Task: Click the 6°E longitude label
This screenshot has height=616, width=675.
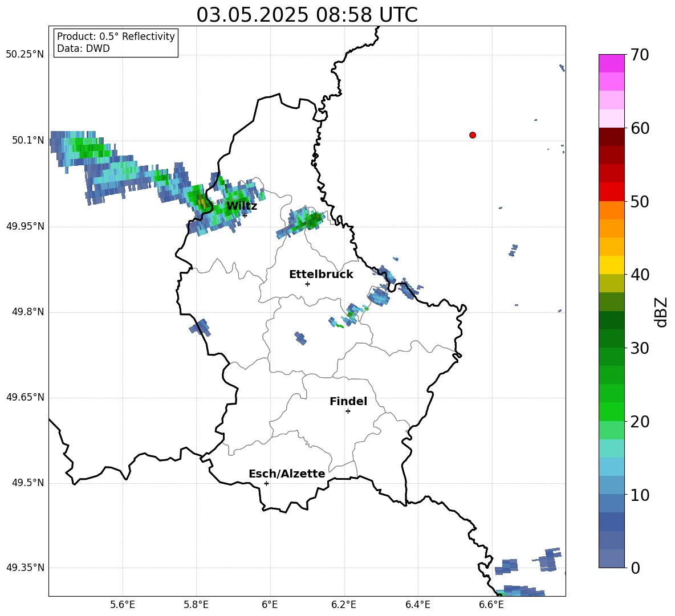Action: click(270, 605)
